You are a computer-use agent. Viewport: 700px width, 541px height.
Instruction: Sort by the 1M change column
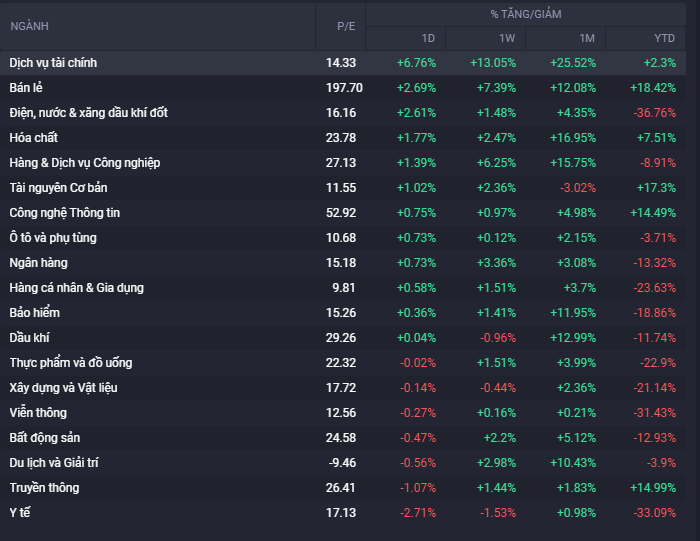coord(587,38)
